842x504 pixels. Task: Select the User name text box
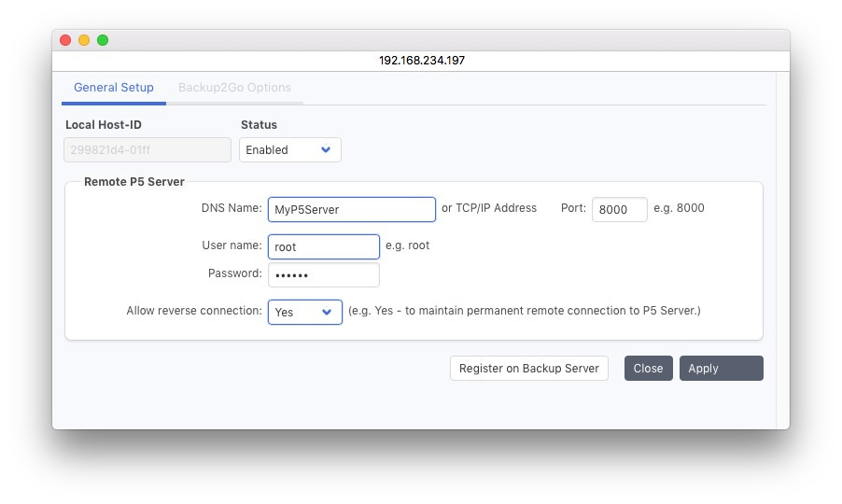click(x=323, y=247)
